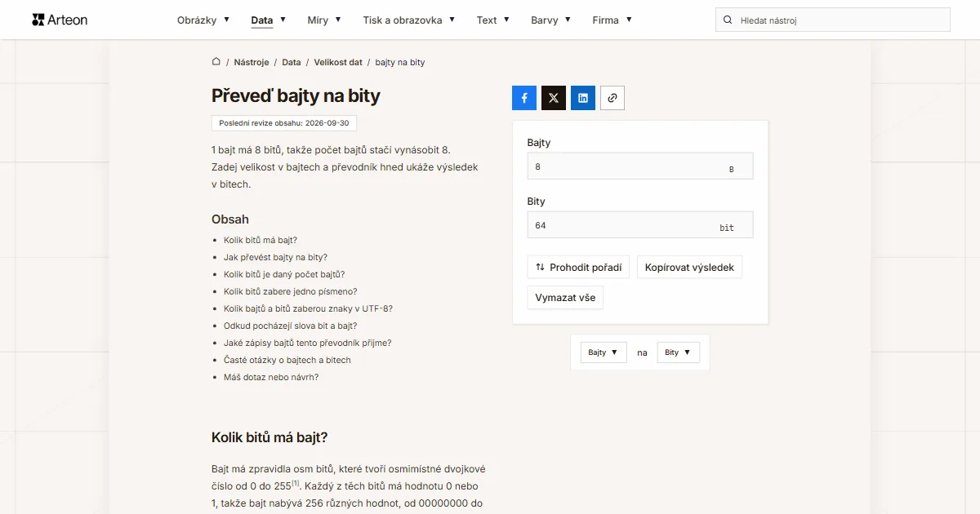Click the 'Obsah' heading
The height and width of the screenshot is (514, 980).
pyautogui.click(x=230, y=219)
